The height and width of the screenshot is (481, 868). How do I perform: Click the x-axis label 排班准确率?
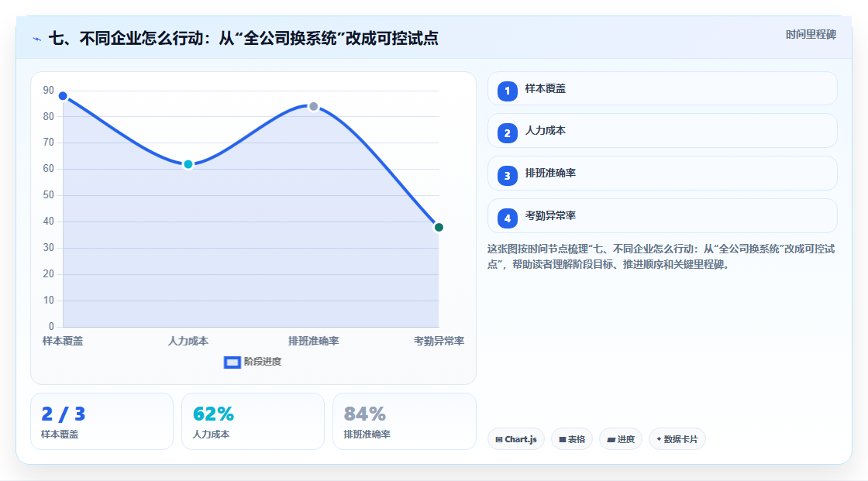click(313, 341)
